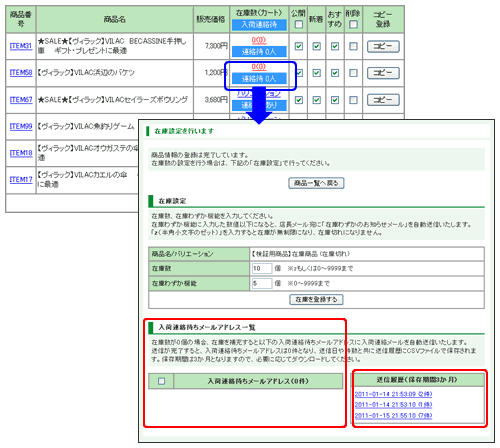Click the 商品名 column header

coord(115,19)
